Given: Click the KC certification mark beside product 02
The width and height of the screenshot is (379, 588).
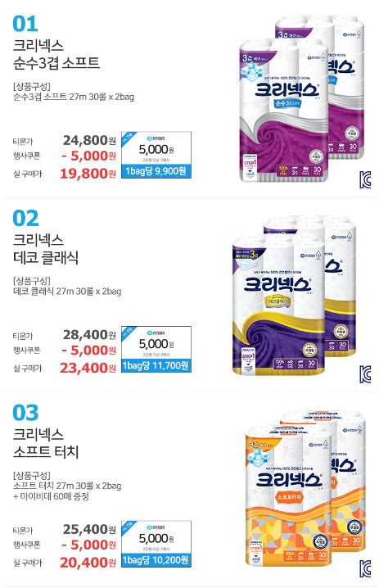Looking at the screenshot, I should (x=365, y=374).
